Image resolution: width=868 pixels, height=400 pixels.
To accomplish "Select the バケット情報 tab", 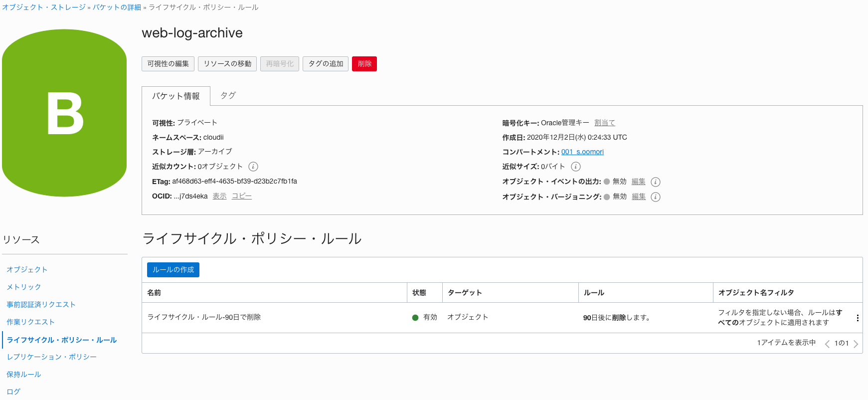I will point(175,96).
